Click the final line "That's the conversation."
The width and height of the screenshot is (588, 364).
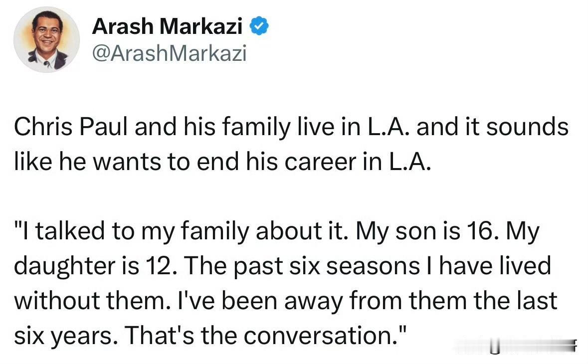(266, 335)
